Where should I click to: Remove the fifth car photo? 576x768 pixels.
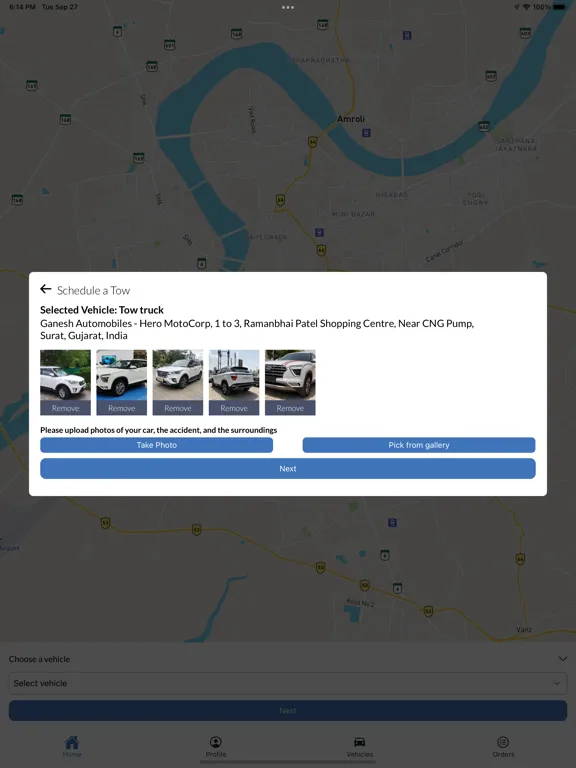tap(290, 408)
